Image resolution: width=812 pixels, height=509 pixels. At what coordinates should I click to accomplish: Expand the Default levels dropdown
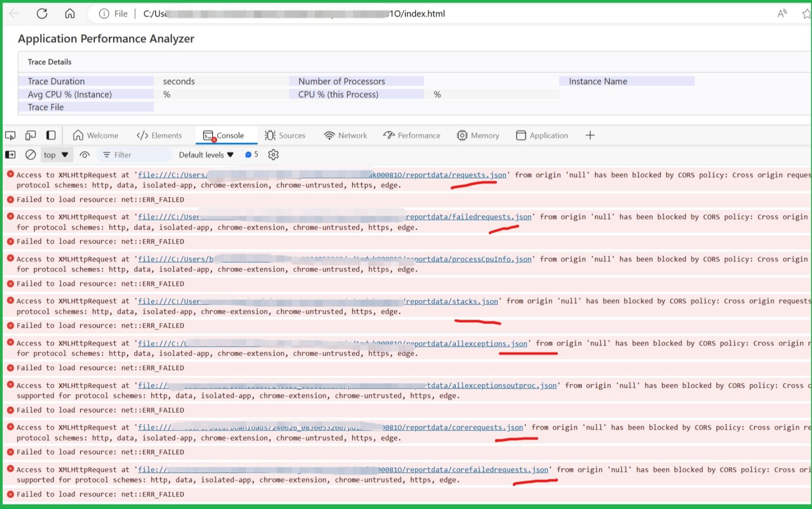click(206, 155)
